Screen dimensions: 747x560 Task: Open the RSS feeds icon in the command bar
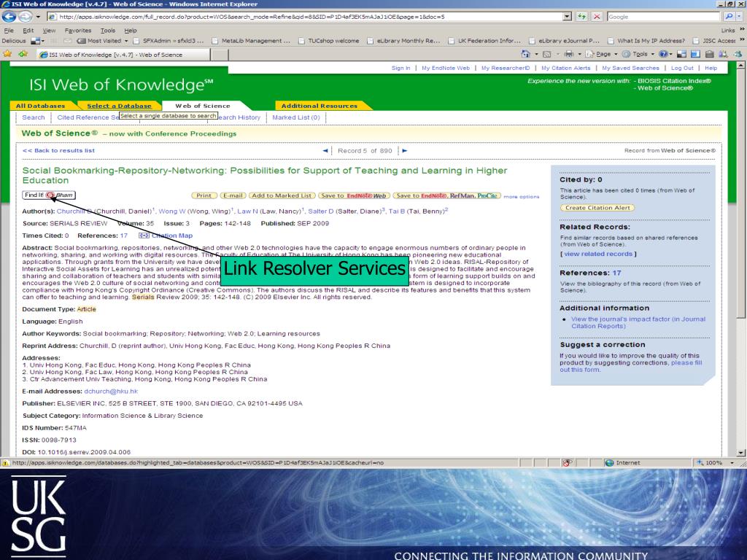coord(547,54)
